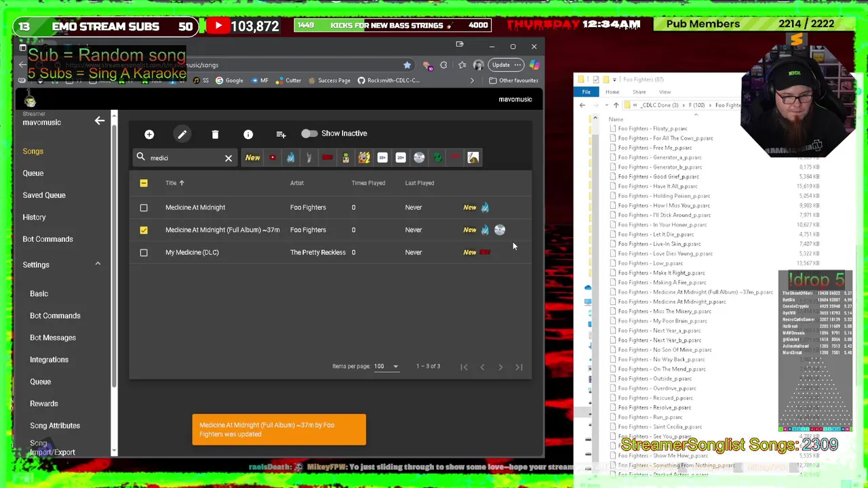Collapse the Settings section chevron
Image resolution: width=868 pixels, height=488 pixels.
coord(98,264)
